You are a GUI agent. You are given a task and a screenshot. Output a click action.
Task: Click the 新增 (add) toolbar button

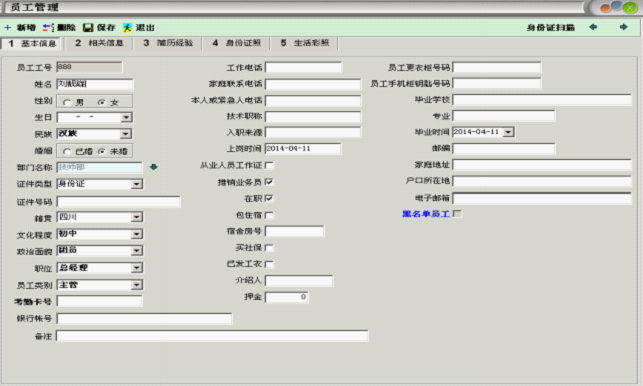click(x=20, y=28)
